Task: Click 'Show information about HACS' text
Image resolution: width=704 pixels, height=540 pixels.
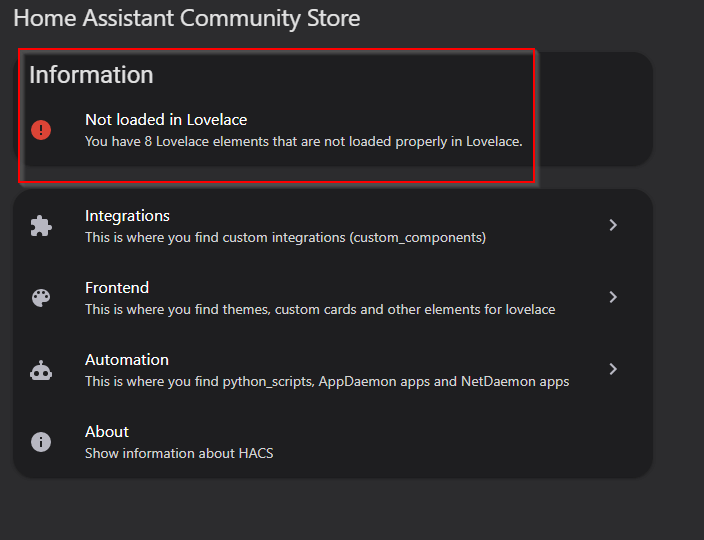Action: click(179, 453)
